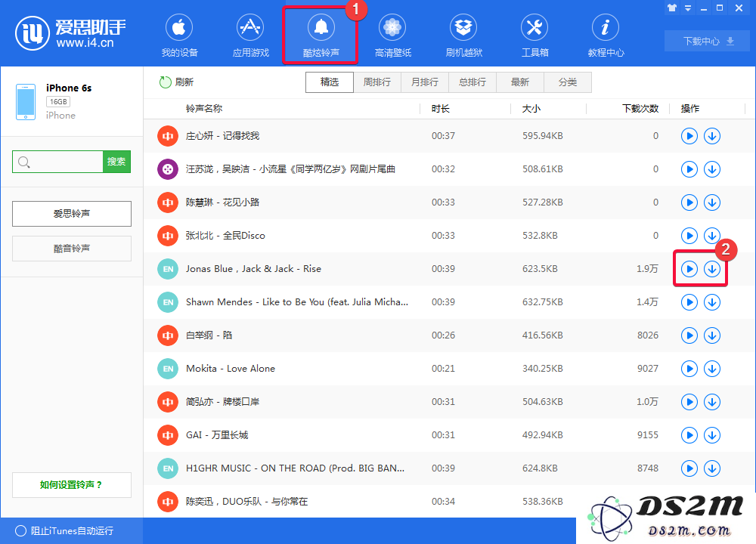Image resolution: width=756 pixels, height=544 pixels.
Task: Click the 刷新 refresh icon
Action: click(166, 82)
